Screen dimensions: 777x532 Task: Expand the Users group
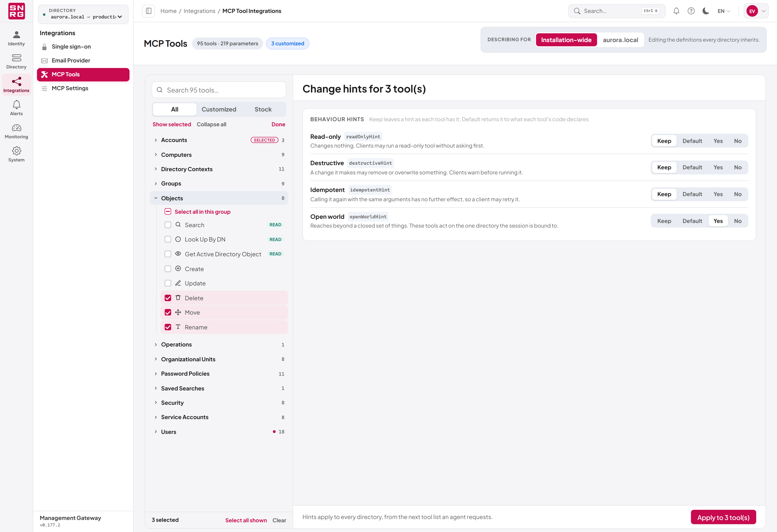(x=219, y=432)
